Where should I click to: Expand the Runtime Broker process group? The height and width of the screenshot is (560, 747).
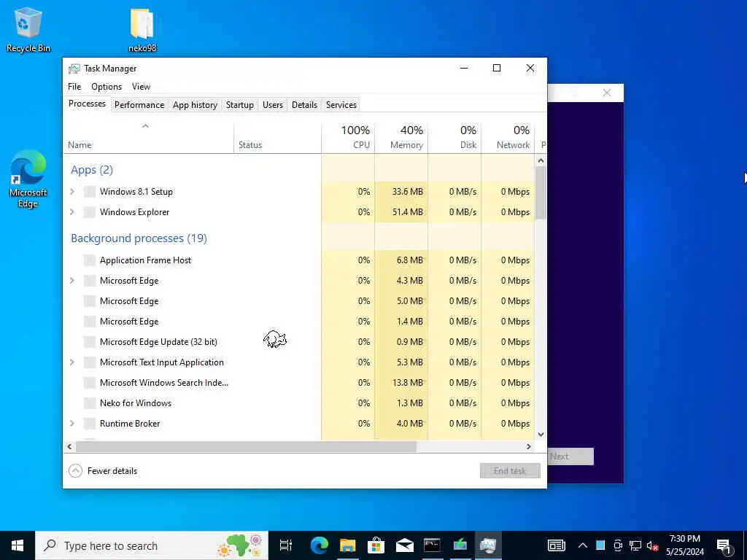click(x=72, y=424)
